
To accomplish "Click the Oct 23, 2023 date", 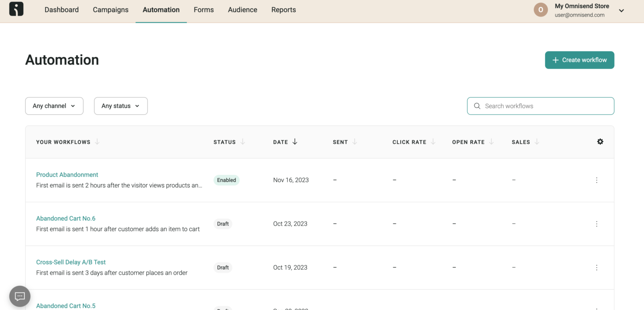I will click(290, 224).
